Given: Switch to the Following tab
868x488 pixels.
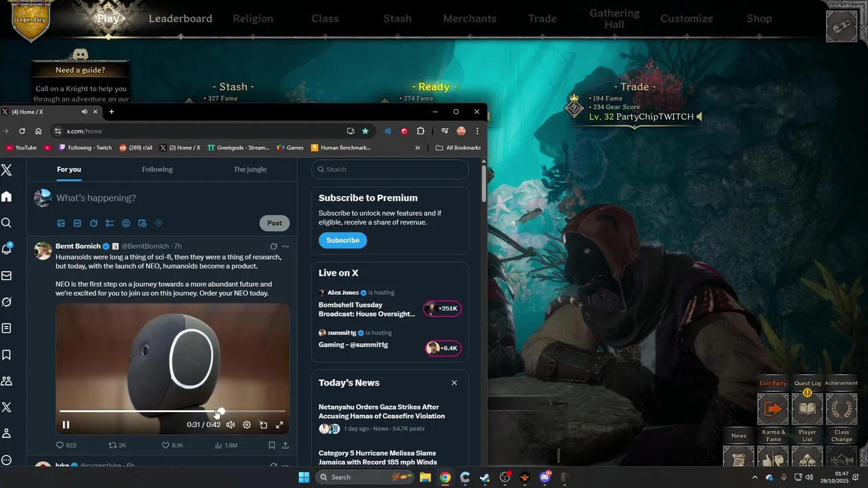Looking at the screenshot, I should [157, 169].
